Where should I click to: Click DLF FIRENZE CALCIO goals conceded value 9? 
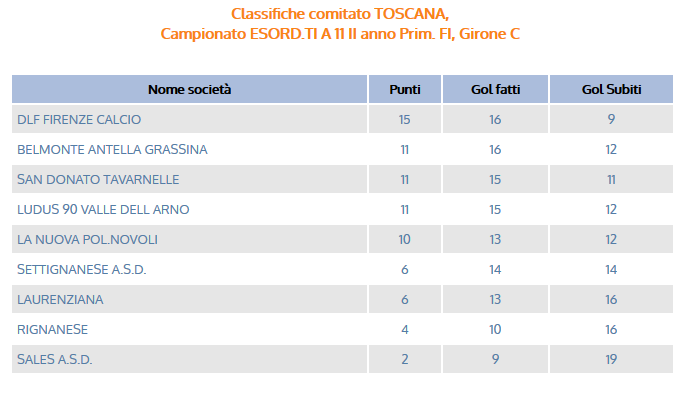[611, 120]
